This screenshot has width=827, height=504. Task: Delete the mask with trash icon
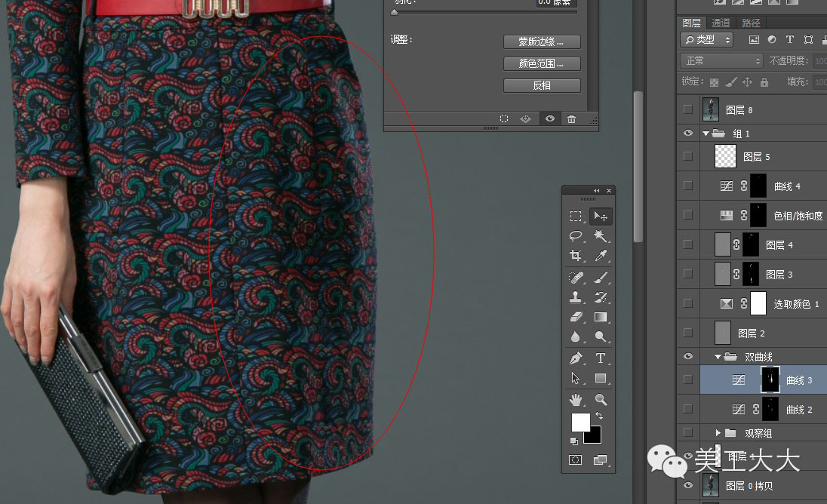[571, 118]
